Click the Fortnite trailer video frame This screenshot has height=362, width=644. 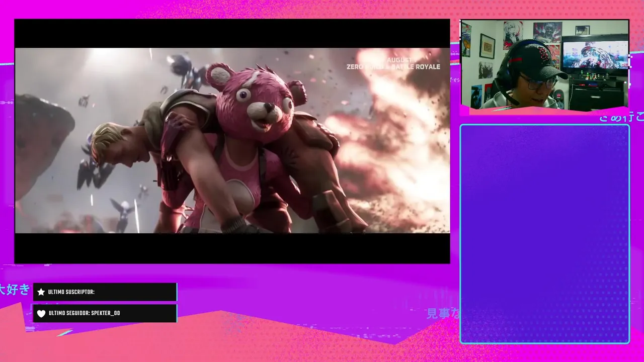[x=232, y=141]
